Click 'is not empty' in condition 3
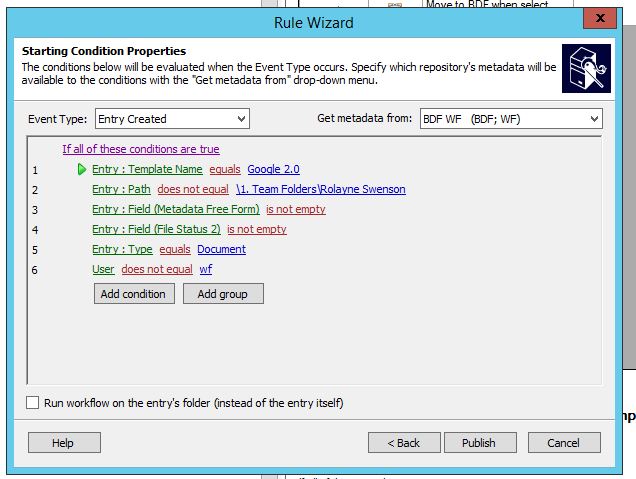 [x=296, y=209]
